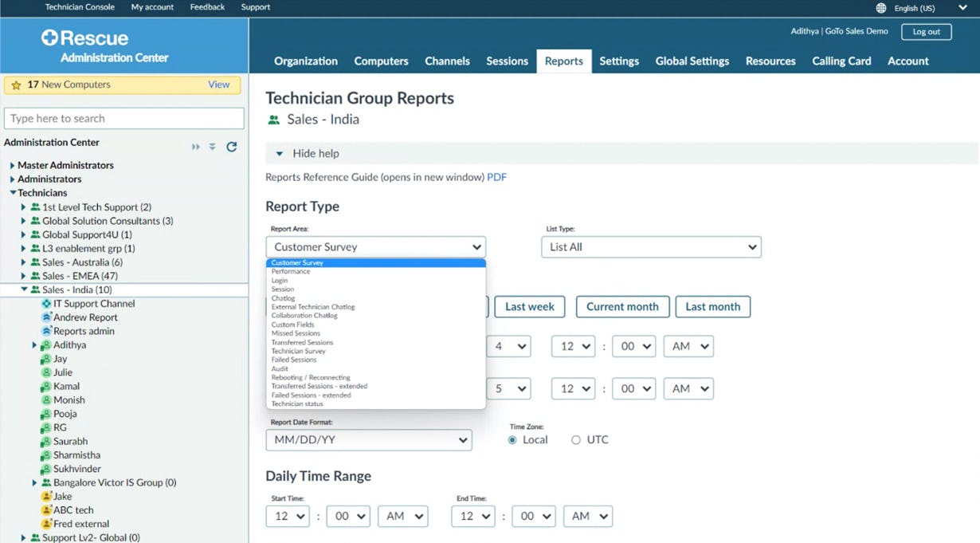Switch to the Organization tab
This screenshot has height=543, width=980.
point(306,61)
